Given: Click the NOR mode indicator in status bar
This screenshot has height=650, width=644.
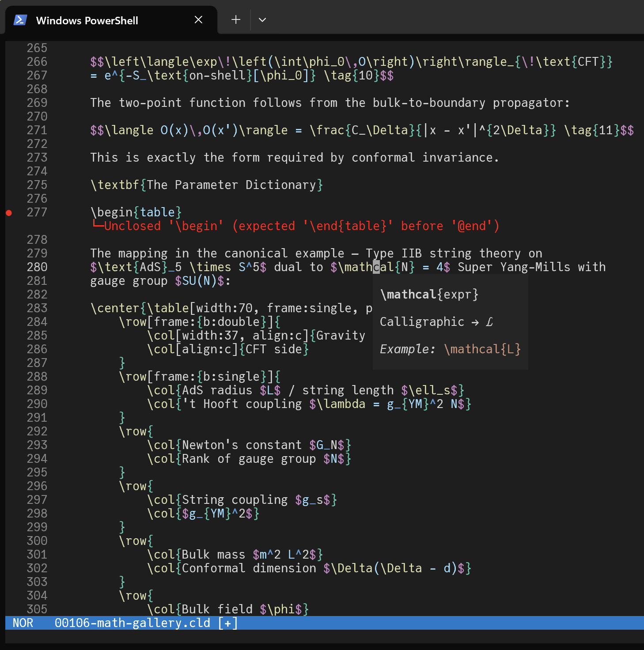Looking at the screenshot, I should pos(23,623).
